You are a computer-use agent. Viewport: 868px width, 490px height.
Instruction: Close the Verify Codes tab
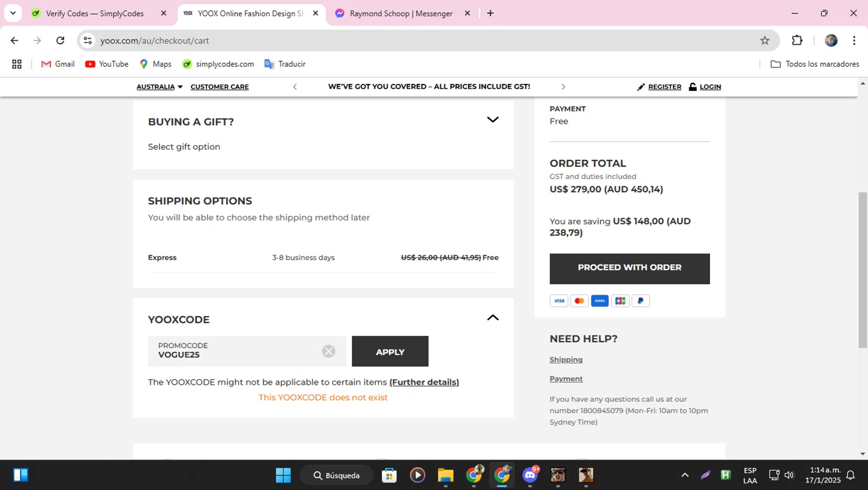pos(164,13)
